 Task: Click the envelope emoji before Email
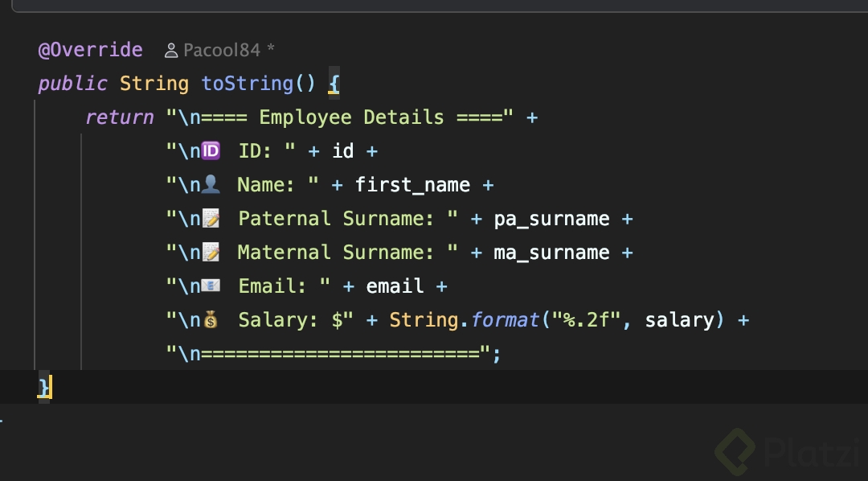[x=211, y=286]
